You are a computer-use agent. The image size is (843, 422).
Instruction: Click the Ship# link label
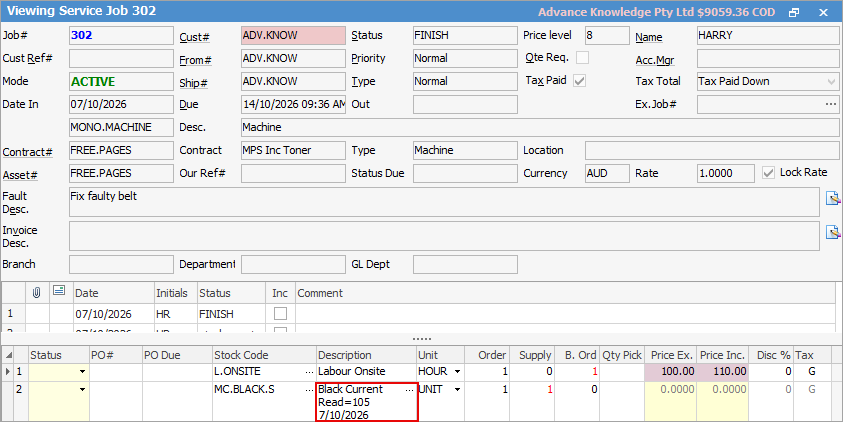[193, 83]
